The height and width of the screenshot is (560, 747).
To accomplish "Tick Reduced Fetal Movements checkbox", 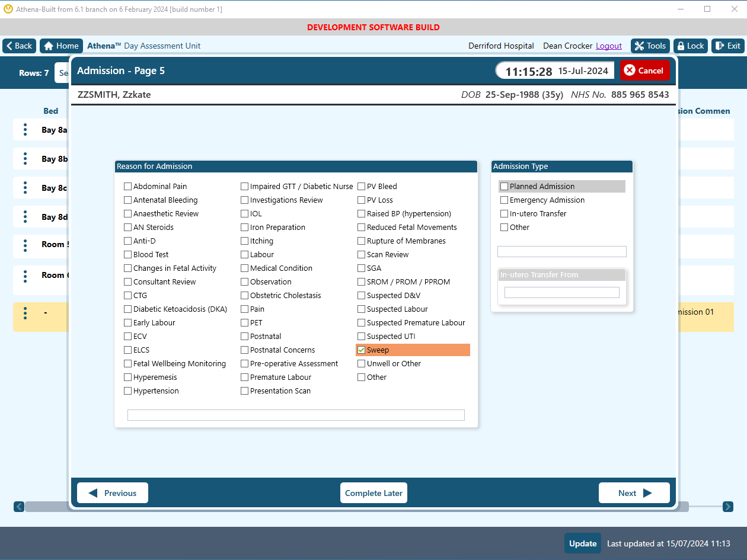I will (361, 227).
